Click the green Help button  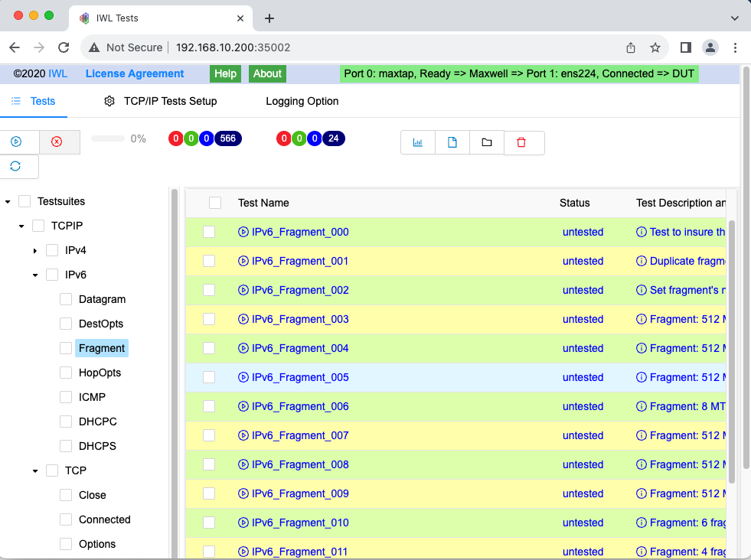(227, 73)
